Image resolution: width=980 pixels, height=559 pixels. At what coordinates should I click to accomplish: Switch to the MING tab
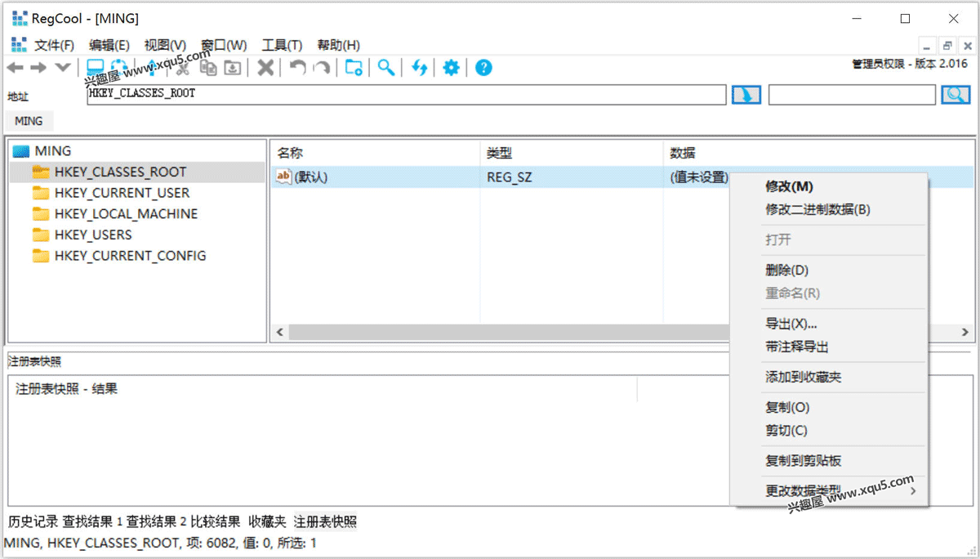[29, 121]
